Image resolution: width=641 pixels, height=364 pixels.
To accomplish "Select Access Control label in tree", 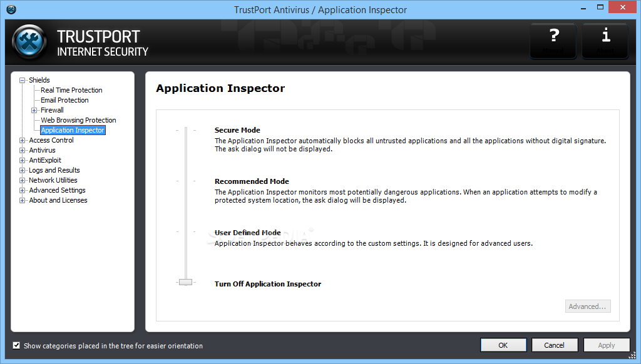I will pyautogui.click(x=51, y=140).
